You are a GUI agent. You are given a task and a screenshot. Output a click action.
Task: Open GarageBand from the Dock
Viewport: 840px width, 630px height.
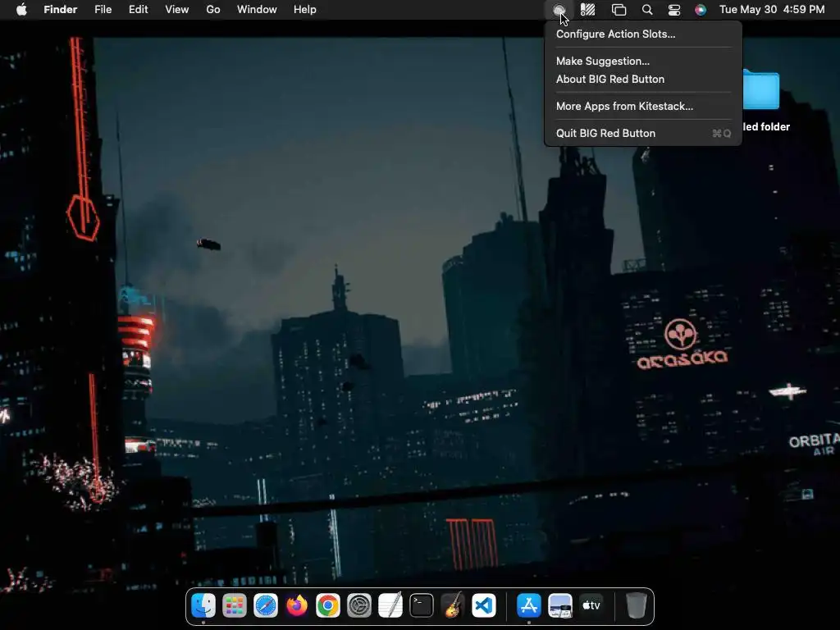[453, 606]
